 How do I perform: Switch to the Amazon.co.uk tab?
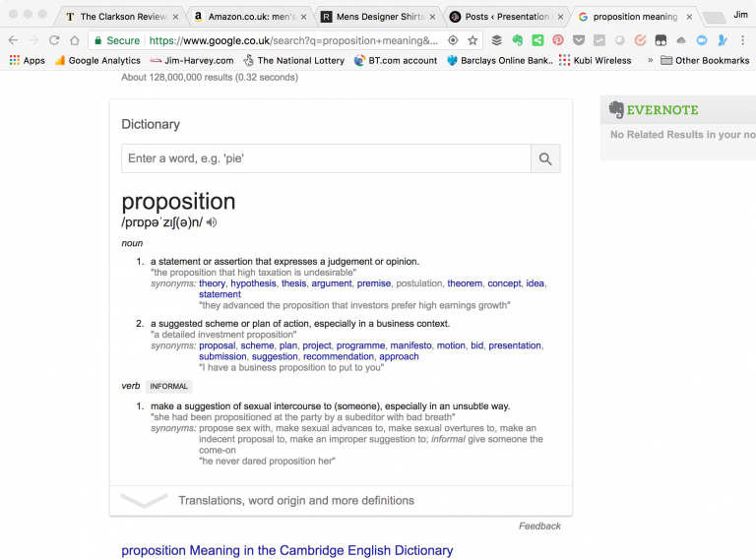(x=251, y=17)
